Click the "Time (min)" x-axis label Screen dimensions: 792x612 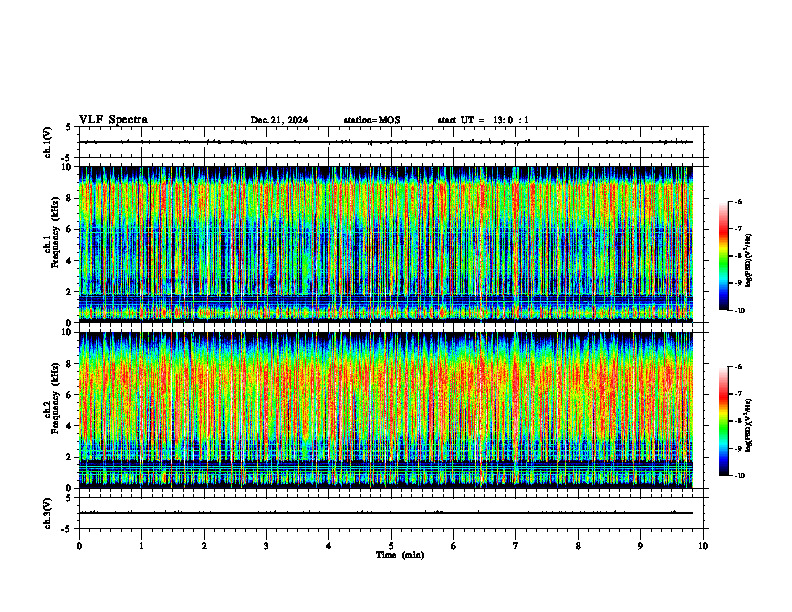pyautogui.click(x=400, y=555)
